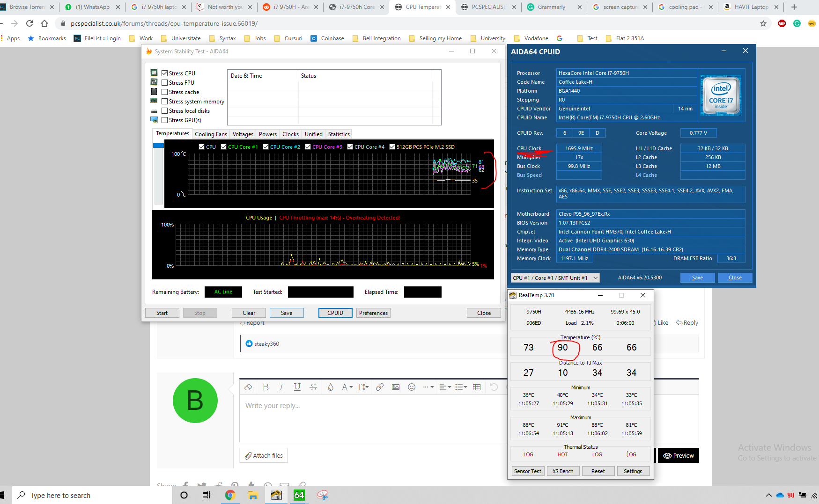Toggle CPU Core #1 graph checkbox
819x504 pixels.
click(223, 147)
